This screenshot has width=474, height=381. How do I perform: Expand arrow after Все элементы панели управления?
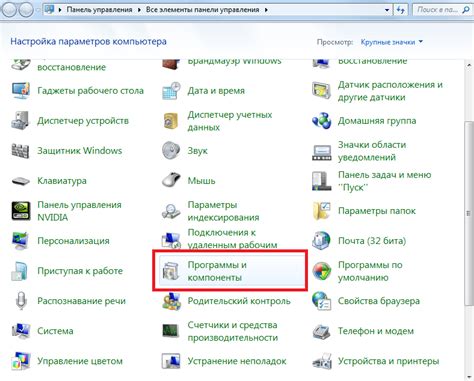click(266, 10)
